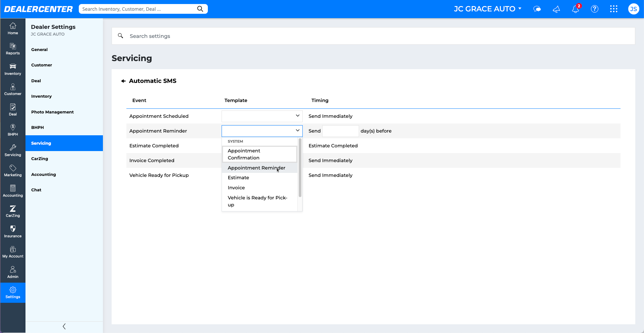Select Appointment Reminder template option
The image size is (644, 333).
point(260,168)
